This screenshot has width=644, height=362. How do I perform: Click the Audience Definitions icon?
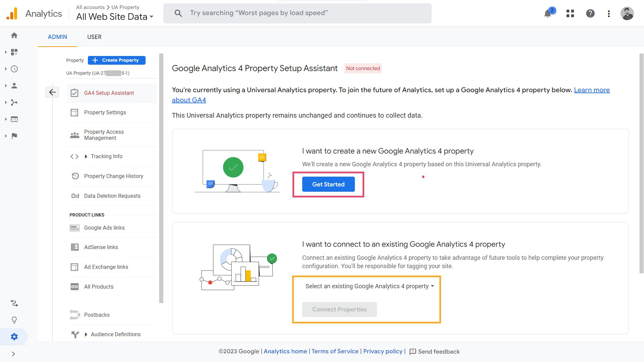click(x=75, y=334)
